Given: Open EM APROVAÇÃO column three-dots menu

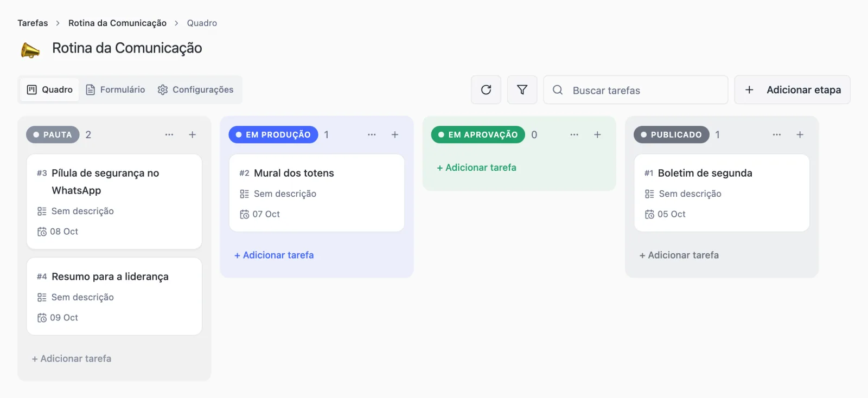Looking at the screenshot, I should [574, 134].
